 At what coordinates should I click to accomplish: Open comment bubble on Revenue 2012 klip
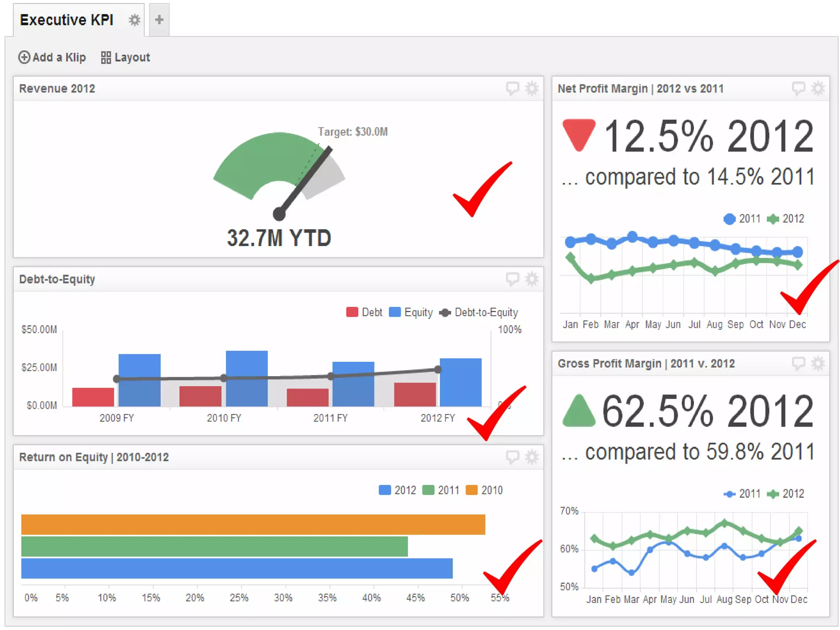click(512, 88)
